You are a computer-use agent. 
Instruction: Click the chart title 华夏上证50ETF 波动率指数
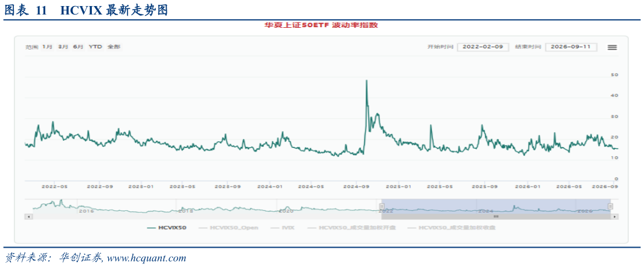[x=321, y=25]
